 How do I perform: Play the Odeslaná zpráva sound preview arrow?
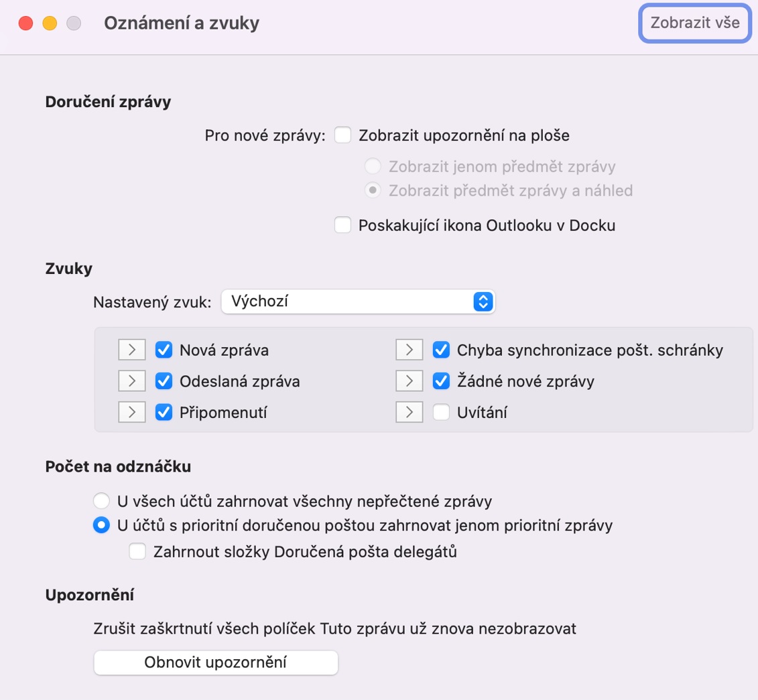tap(132, 381)
